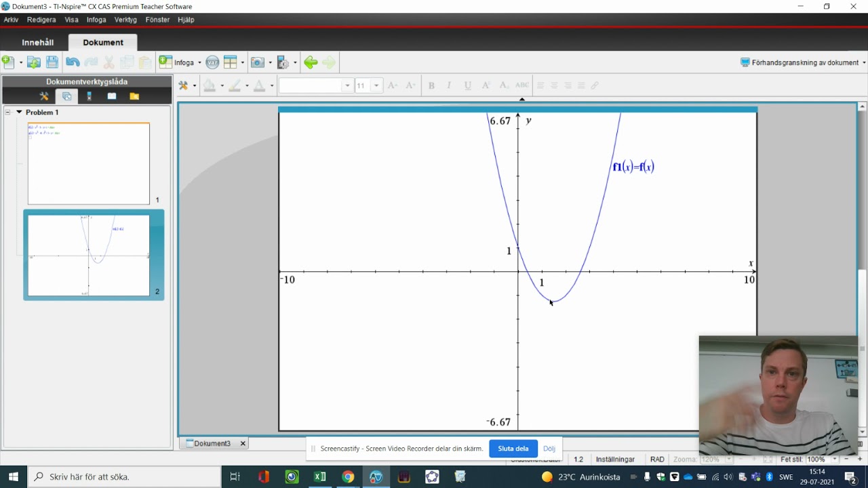Open TI-SmartView handheld icon in toolbox
Screen dimensions: 868x488
89,96
